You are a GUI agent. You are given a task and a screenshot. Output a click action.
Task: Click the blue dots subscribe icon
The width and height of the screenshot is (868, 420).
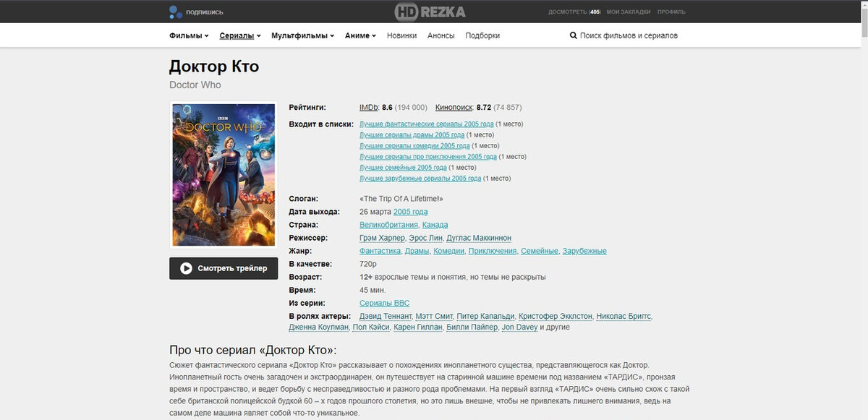click(x=174, y=12)
